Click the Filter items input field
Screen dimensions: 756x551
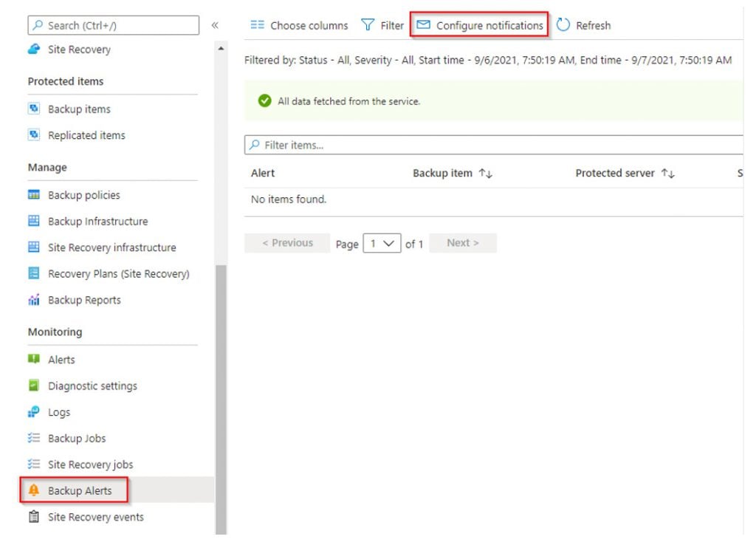click(495, 145)
